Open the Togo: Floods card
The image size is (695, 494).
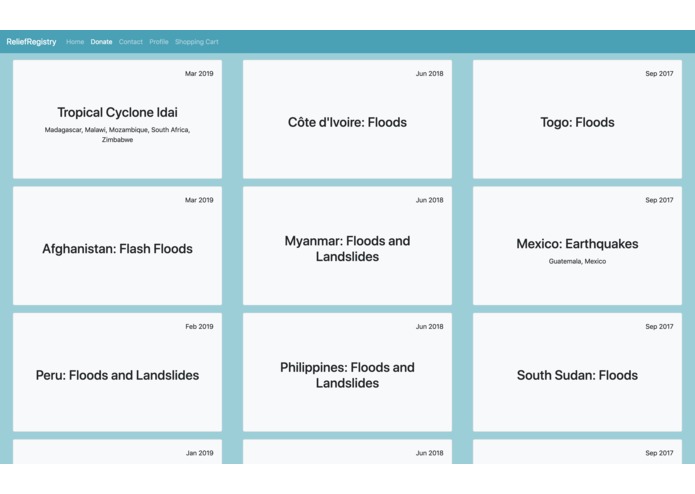coord(578,119)
